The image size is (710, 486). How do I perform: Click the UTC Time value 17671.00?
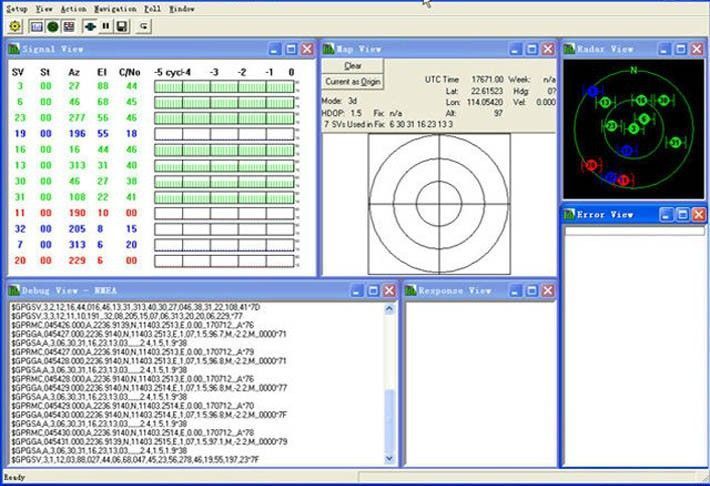coord(487,79)
